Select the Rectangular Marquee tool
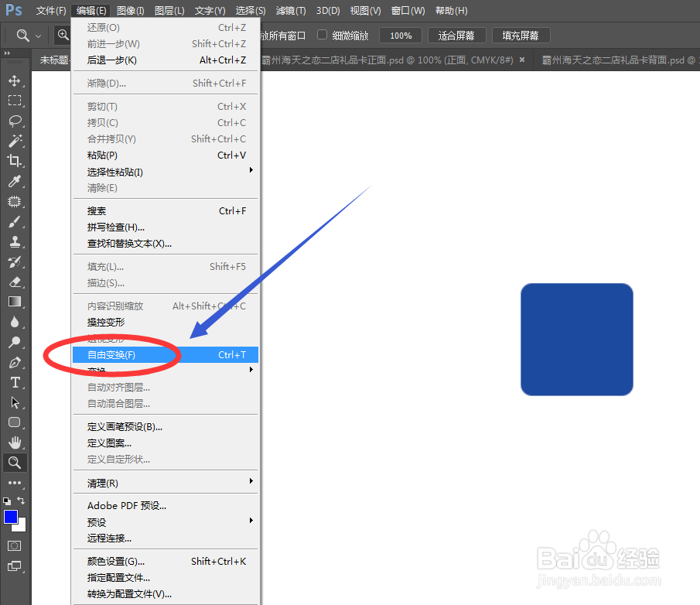700x605 pixels. (14, 101)
